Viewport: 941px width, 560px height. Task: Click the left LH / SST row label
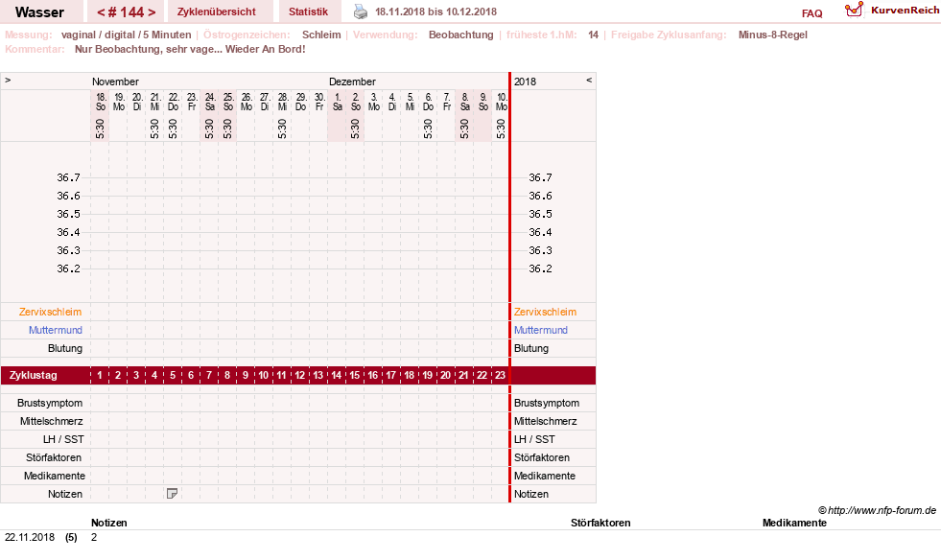pyautogui.click(x=63, y=439)
